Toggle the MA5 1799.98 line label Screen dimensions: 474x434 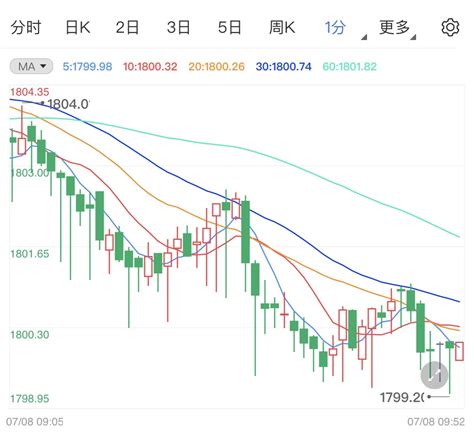87,67
